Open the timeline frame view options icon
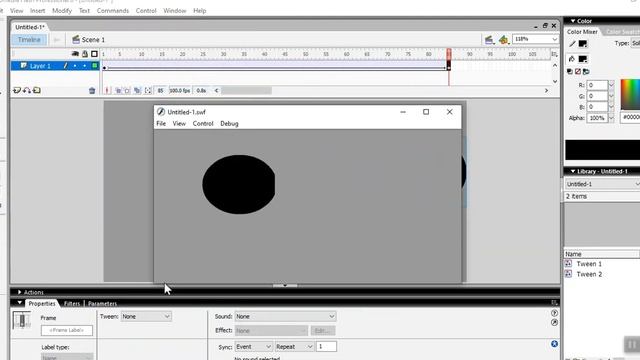Screen dimensions: 640x360 tap(554, 54)
